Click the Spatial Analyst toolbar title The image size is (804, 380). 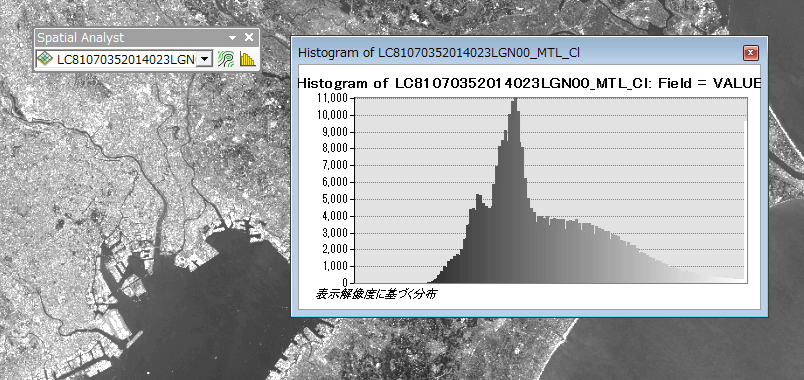pos(81,37)
